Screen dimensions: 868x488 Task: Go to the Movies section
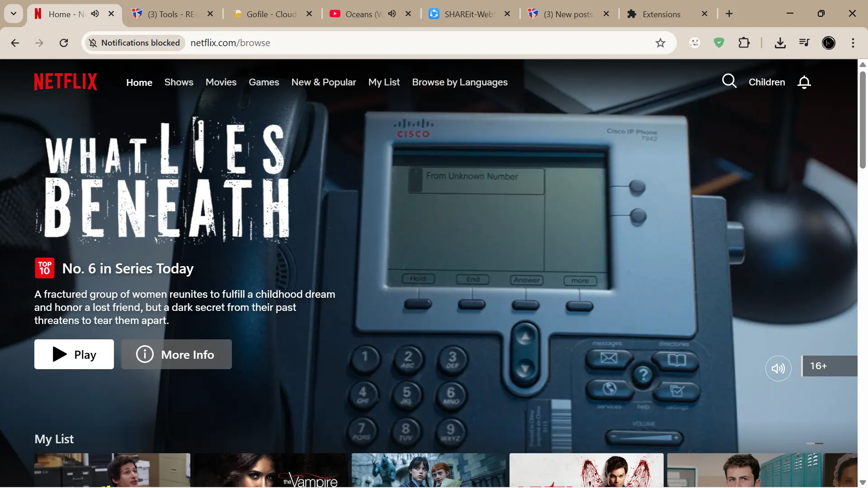pyautogui.click(x=221, y=82)
